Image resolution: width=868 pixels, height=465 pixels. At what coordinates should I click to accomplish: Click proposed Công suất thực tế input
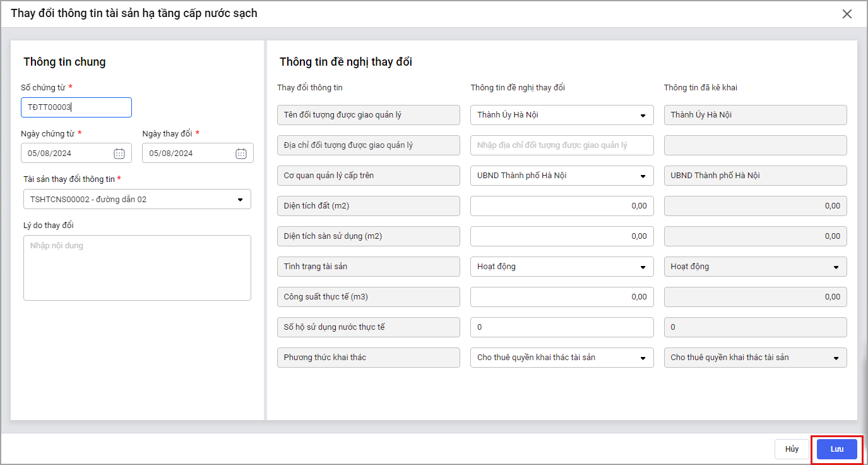[561, 297]
